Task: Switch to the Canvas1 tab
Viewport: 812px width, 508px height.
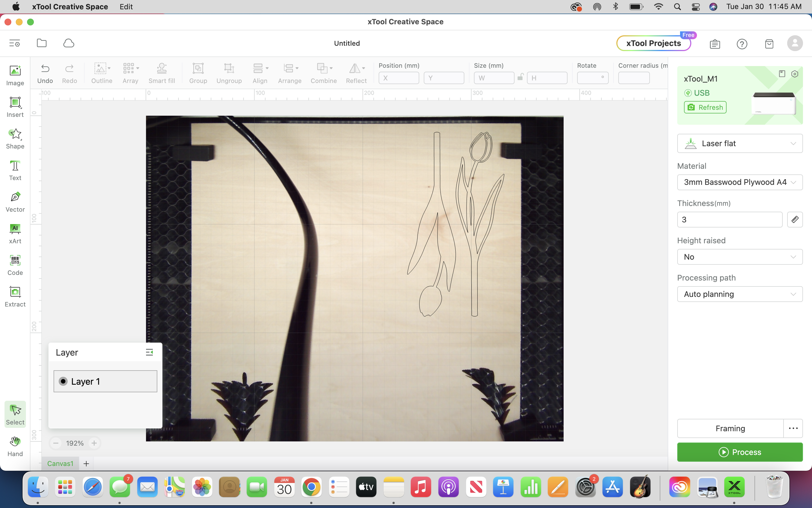Action: click(60, 464)
